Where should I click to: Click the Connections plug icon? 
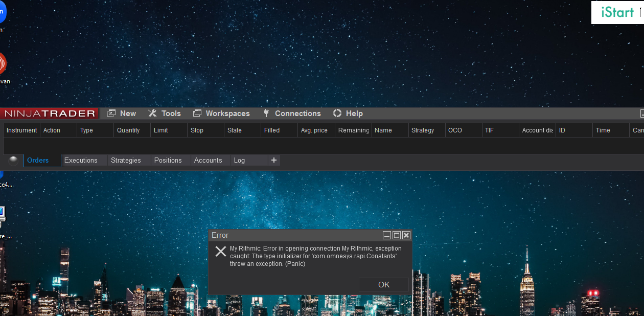tap(266, 114)
